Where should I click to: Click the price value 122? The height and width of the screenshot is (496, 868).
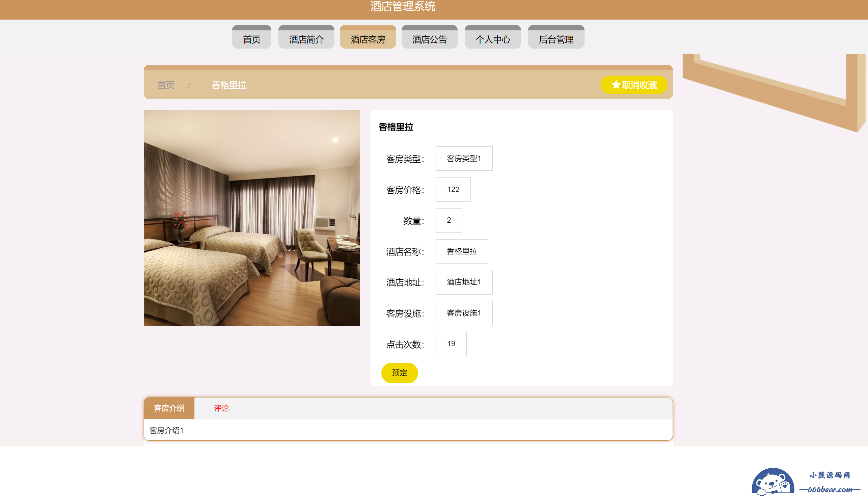453,189
